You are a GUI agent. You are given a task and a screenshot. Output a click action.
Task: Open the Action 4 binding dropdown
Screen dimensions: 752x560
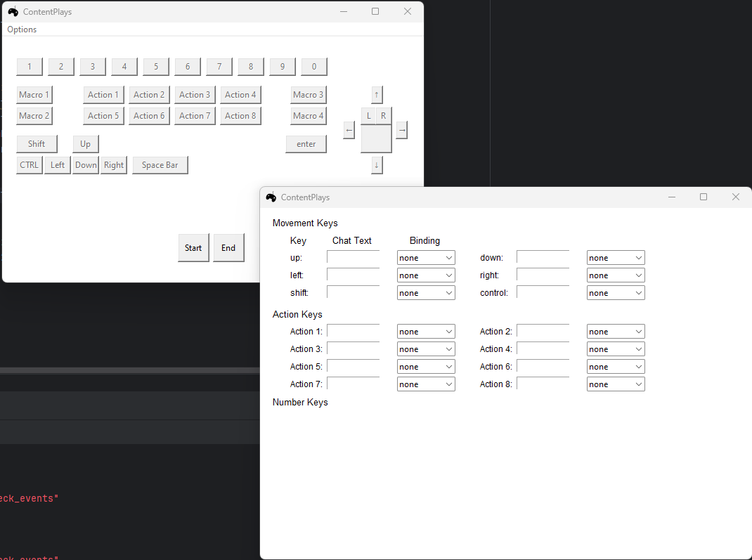pos(616,349)
